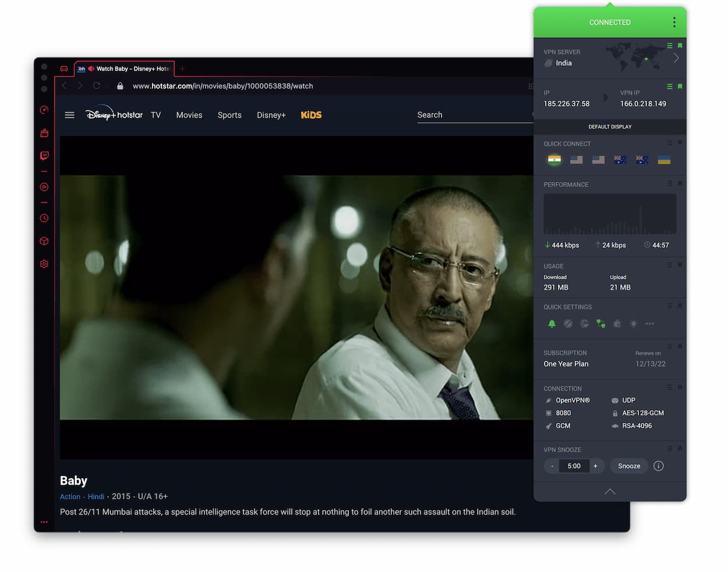Click the One Year Plan subscription text

click(x=566, y=364)
